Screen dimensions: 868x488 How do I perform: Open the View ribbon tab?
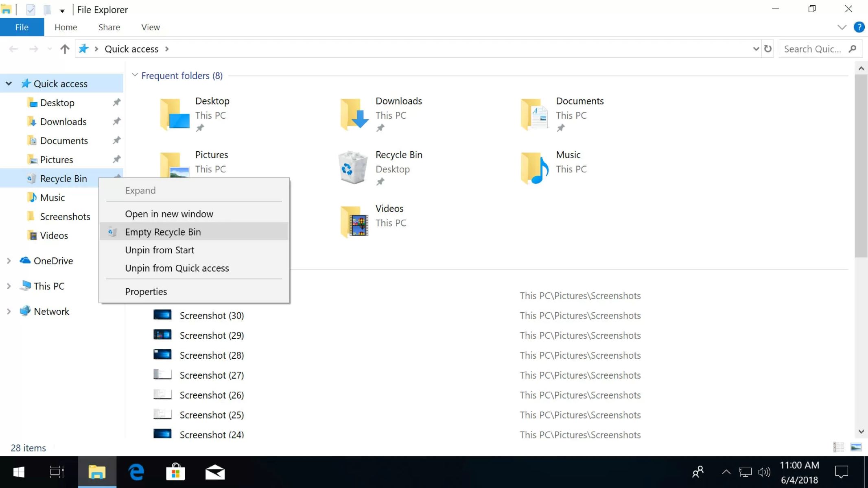pyautogui.click(x=150, y=27)
